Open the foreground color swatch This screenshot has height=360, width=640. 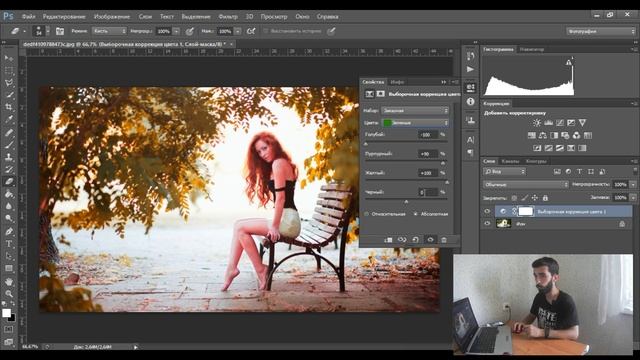click(6, 313)
